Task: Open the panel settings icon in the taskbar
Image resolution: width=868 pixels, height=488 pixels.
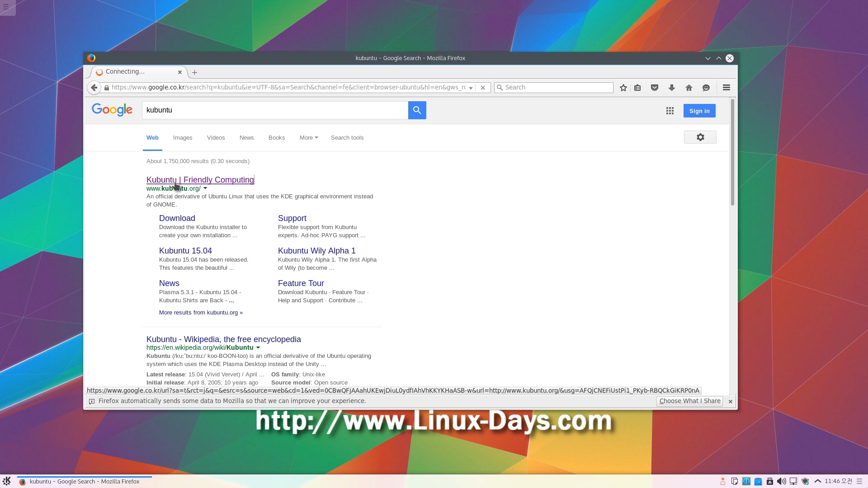Action: pos(860,481)
